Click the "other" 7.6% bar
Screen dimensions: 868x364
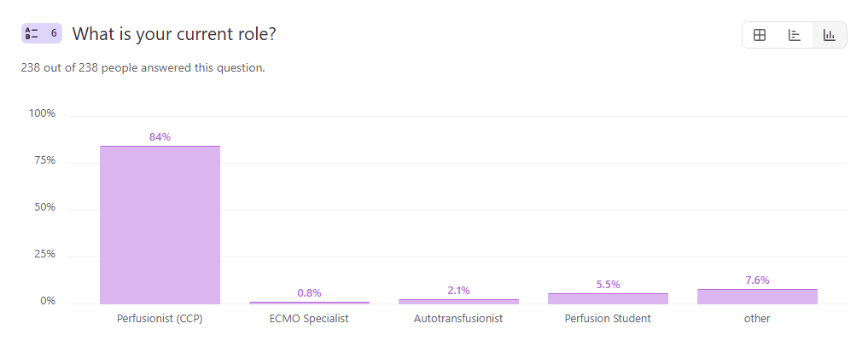(757, 296)
